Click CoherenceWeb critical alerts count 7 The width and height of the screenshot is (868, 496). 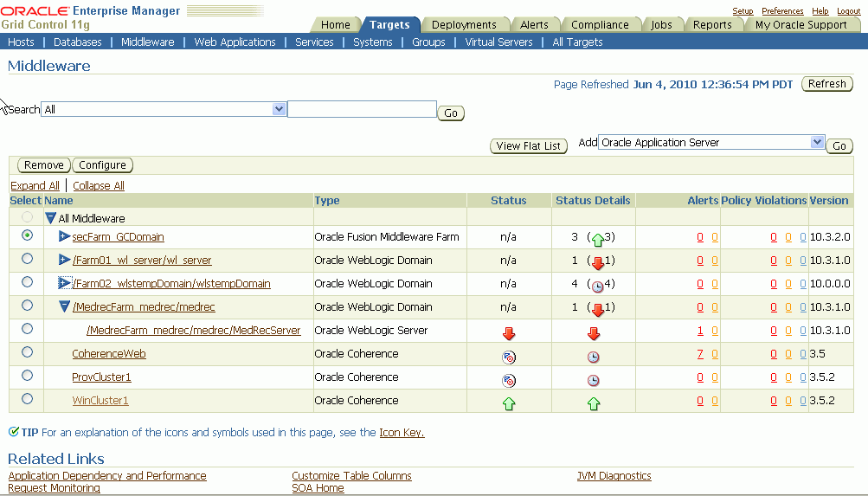[x=700, y=354]
